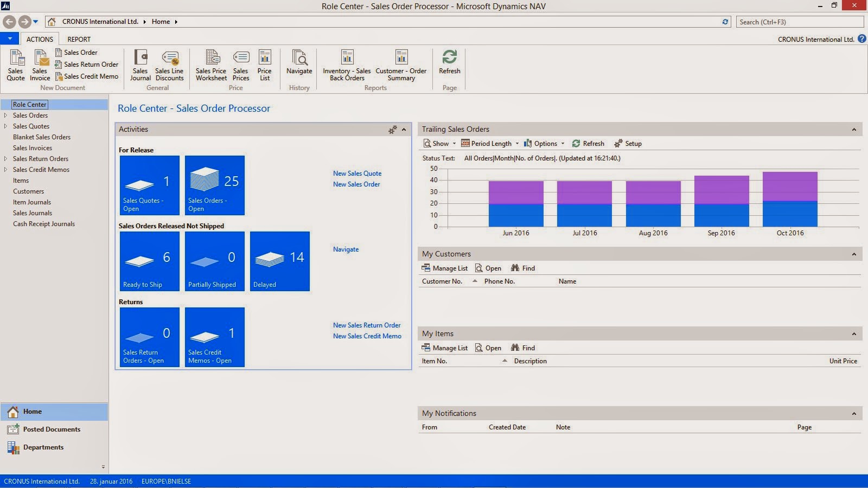The image size is (868, 488).
Task: Open Customers in navigation pane
Action: (x=29, y=191)
